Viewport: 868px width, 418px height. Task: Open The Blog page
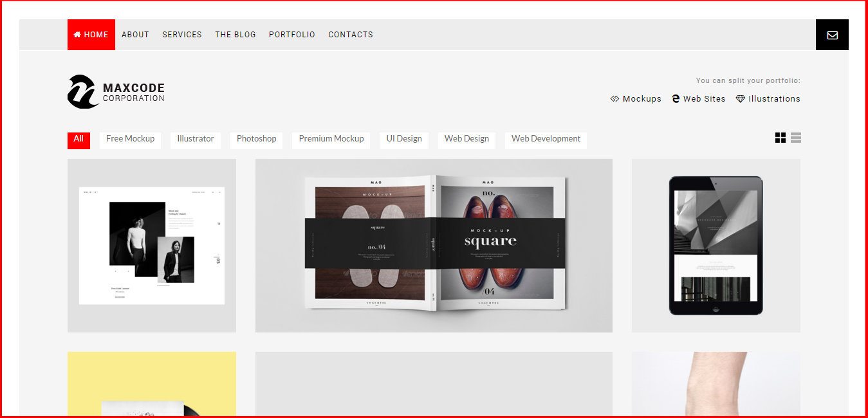click(235, 35)
